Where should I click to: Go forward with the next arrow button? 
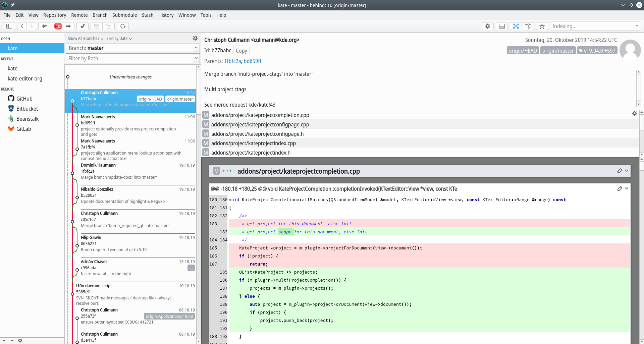[31, 26]
